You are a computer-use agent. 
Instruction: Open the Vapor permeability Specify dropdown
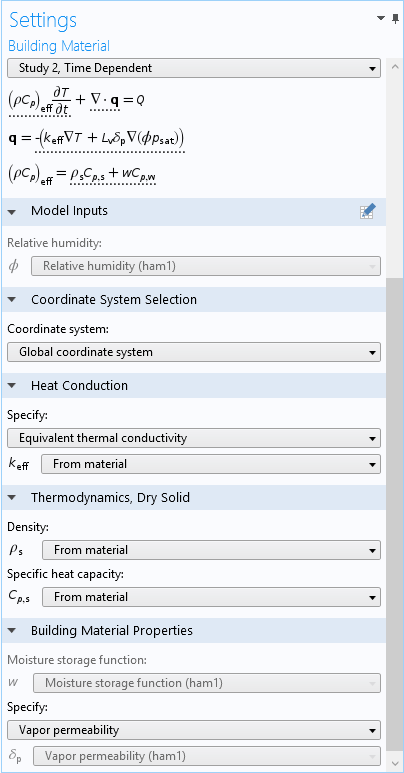(194, 730)
